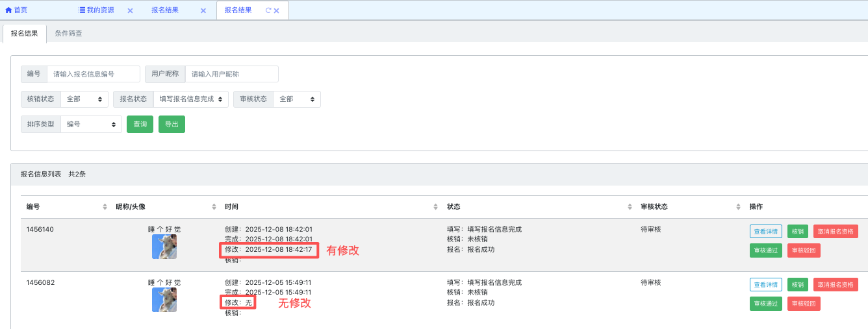Close the active 报名结果 tab
The height and width of the screenshot is (329, 868).
(x=277, y=11)
